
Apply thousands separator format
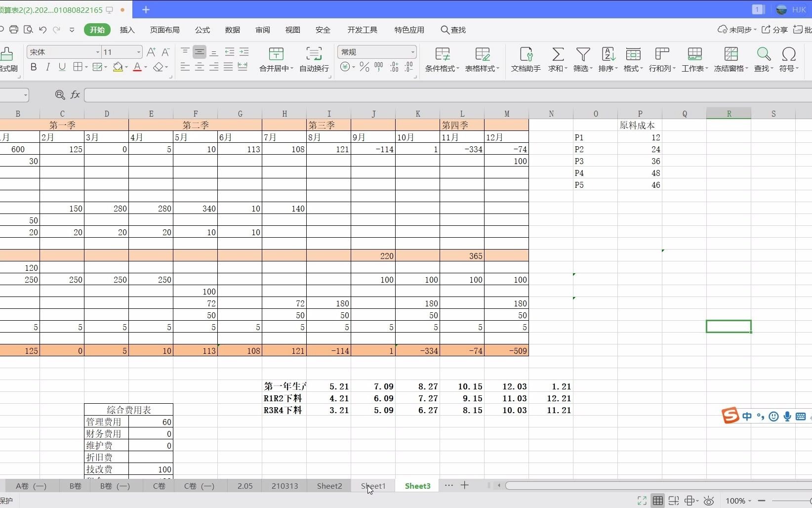point(379,67)
